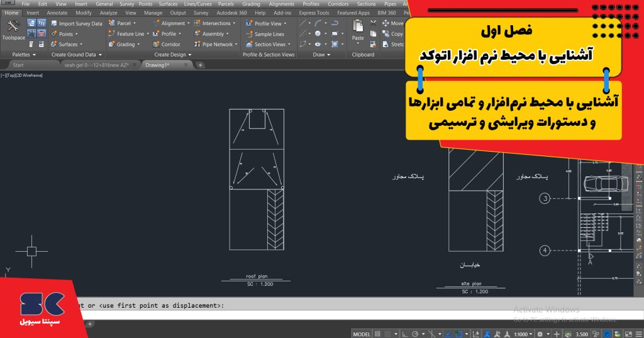This screenshot has height=338, width=644.
Task: Click the Pipe Network tool icon
Action: pyautogui.click(x=197, y=44)
